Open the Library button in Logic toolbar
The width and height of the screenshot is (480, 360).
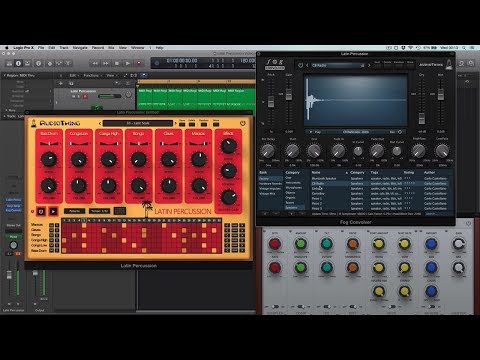tap(9, 63)
